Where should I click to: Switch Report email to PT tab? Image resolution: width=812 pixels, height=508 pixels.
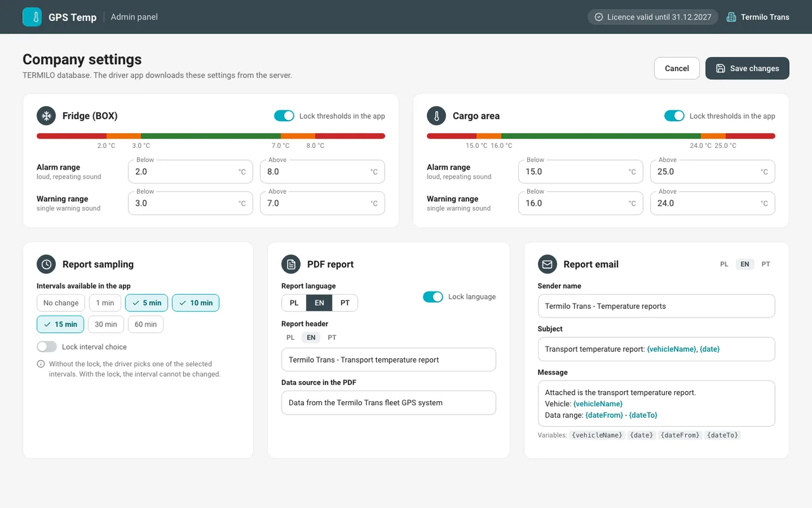(x=766, y=264)
